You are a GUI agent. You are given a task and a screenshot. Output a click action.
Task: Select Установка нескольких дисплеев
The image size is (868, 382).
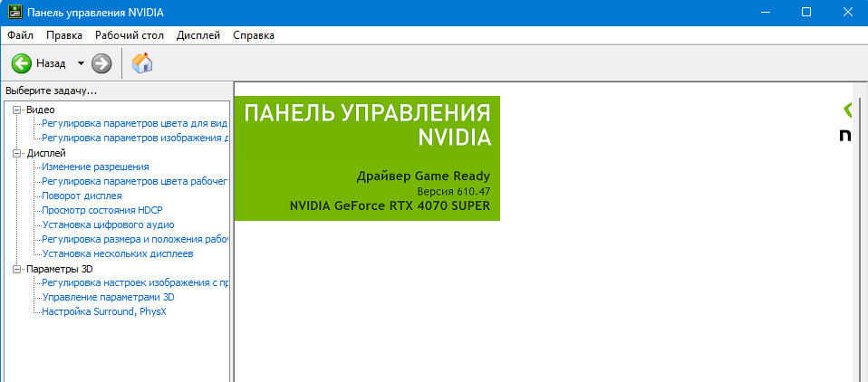pyautogui.click(x=118, y=253)
